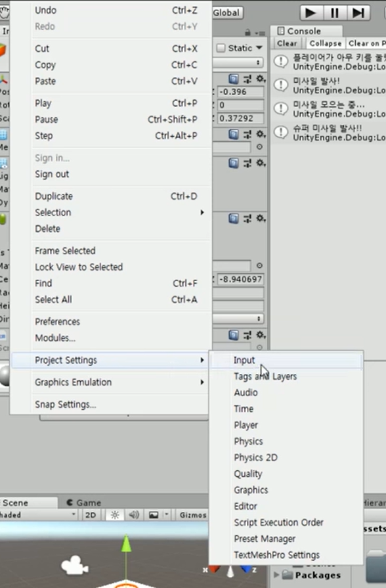This screenshot has height=588, width=386.
Task: Toggle the Static checkbox
Action: [221, 47]
